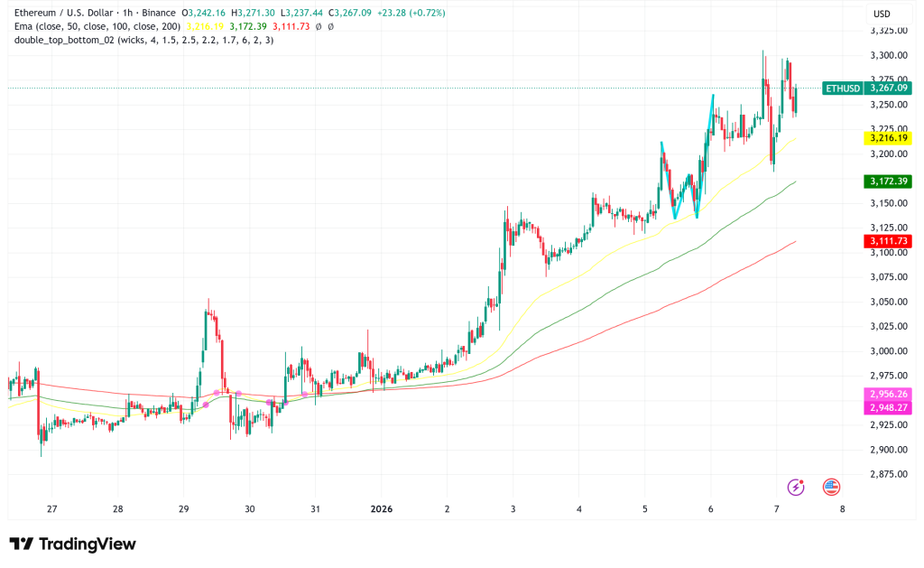Click the second Ø symbol in Ema legend
Image resolution: width=924 pixels, height=568 pixels.
[x=330, y=28]
